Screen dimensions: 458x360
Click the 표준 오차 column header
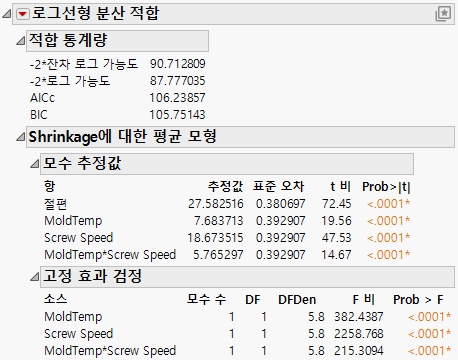point(279,186)
